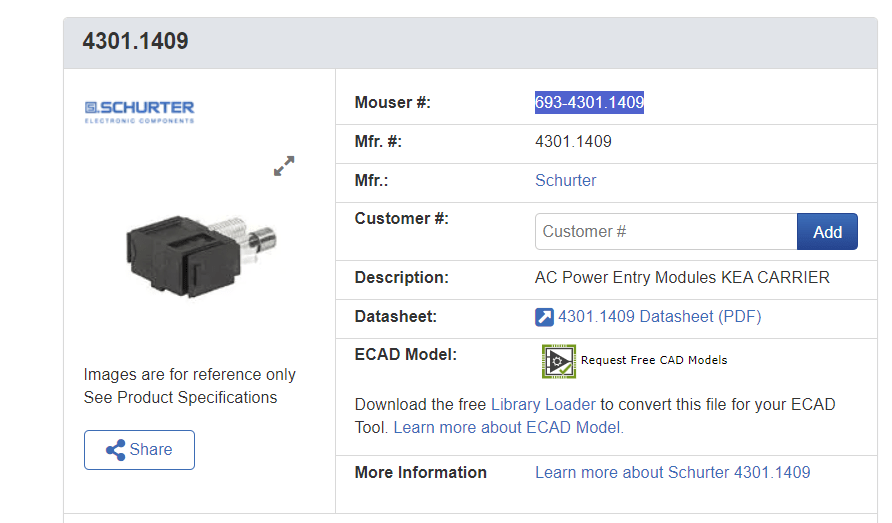
Task: Click the 'Customer #:' label
Action: tap(402, 219)
